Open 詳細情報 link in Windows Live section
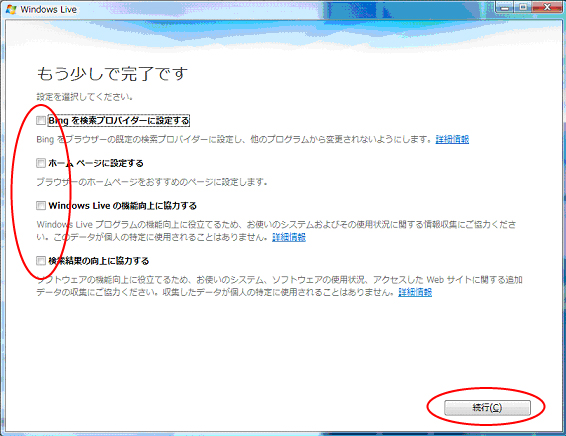 [x=289, y=237]
